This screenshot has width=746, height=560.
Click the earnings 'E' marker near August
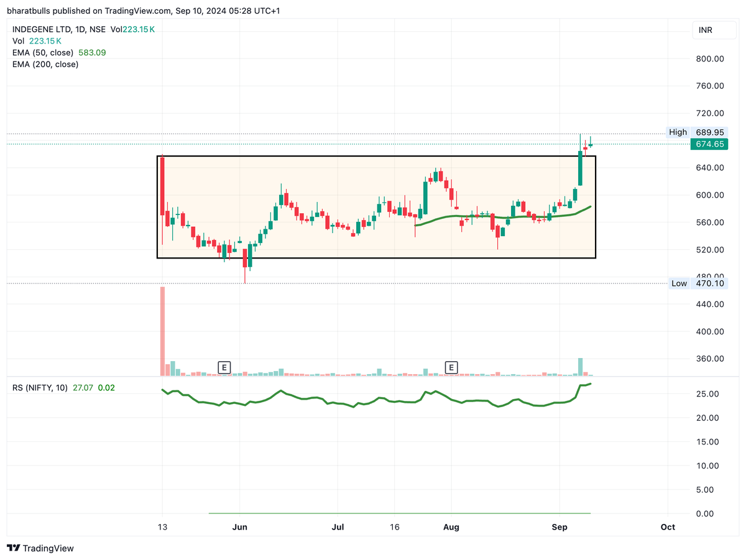[451, 367]
